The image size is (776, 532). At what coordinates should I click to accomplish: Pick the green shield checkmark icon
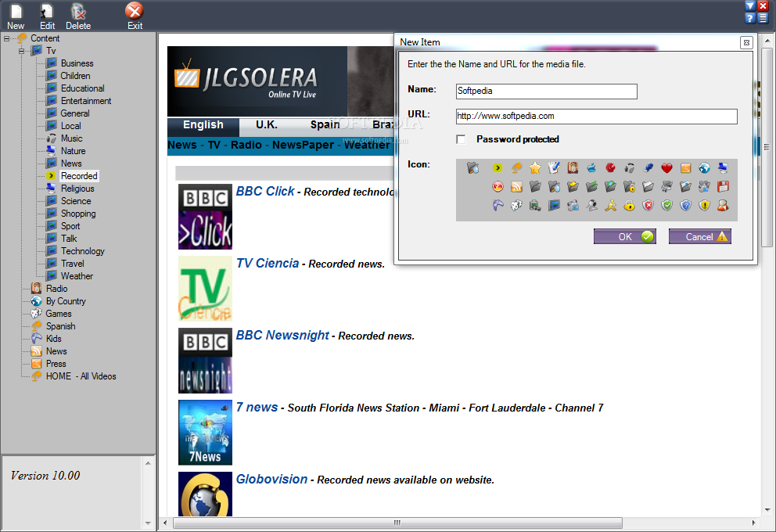coord(666,206)
